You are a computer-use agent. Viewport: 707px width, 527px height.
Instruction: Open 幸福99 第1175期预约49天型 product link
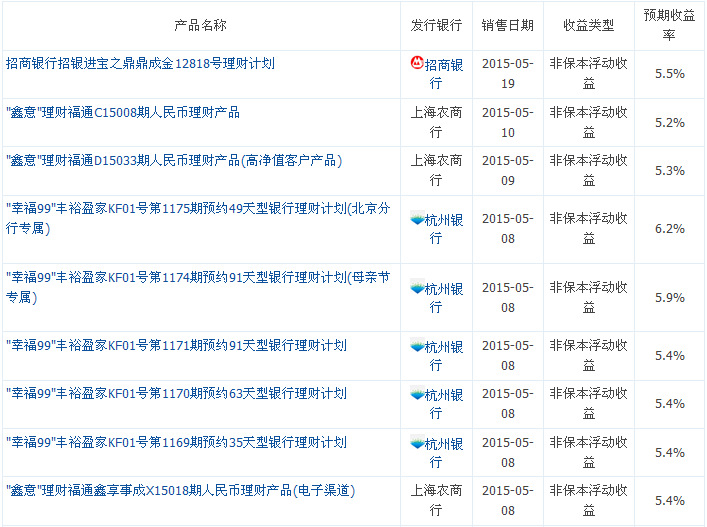tap(198, 218)
